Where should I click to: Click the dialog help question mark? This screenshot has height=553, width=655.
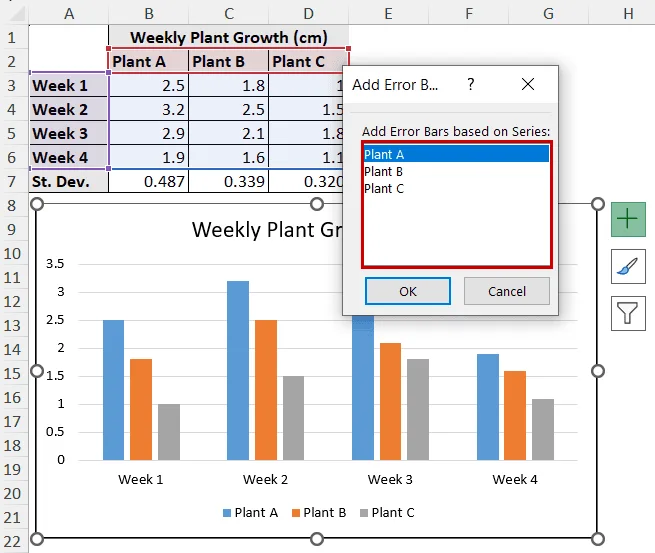471,84
